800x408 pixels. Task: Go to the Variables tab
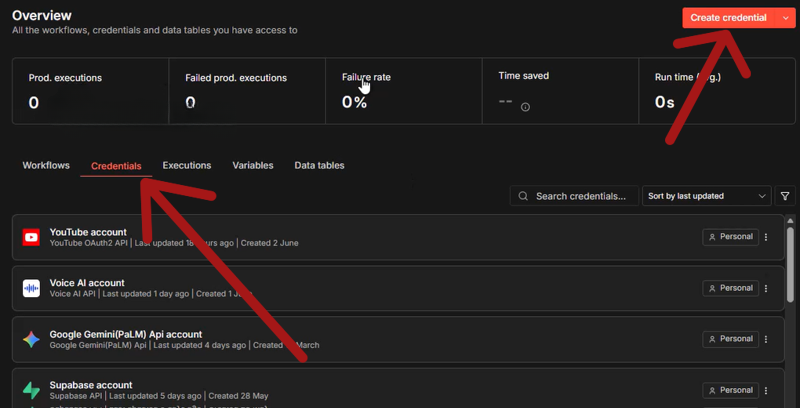[253, 165]
